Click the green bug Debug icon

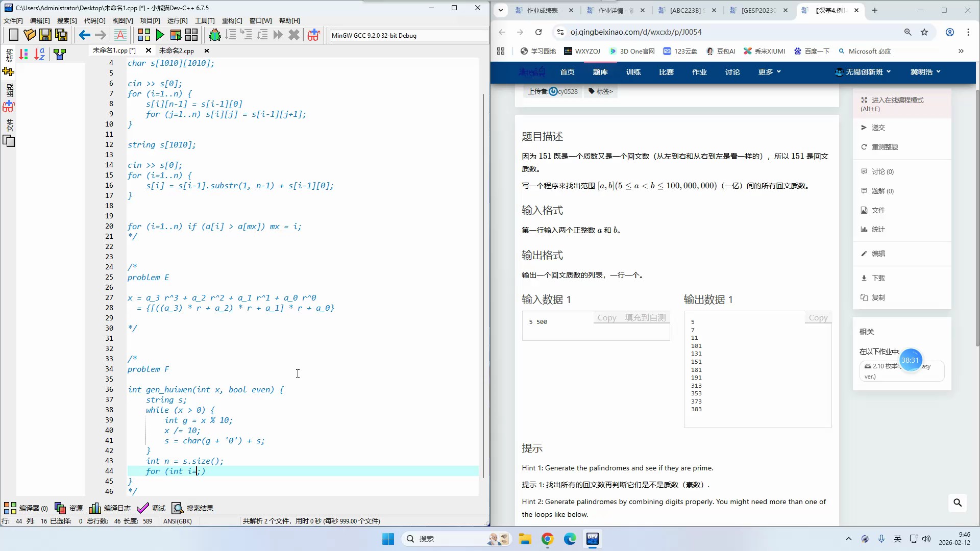(215, 35)
